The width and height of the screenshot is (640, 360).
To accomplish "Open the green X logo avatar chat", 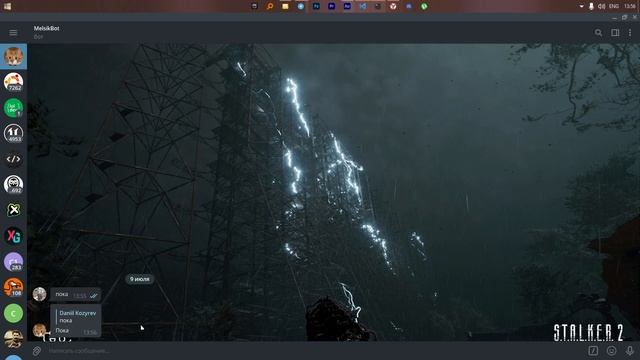I will pos(13,210).
